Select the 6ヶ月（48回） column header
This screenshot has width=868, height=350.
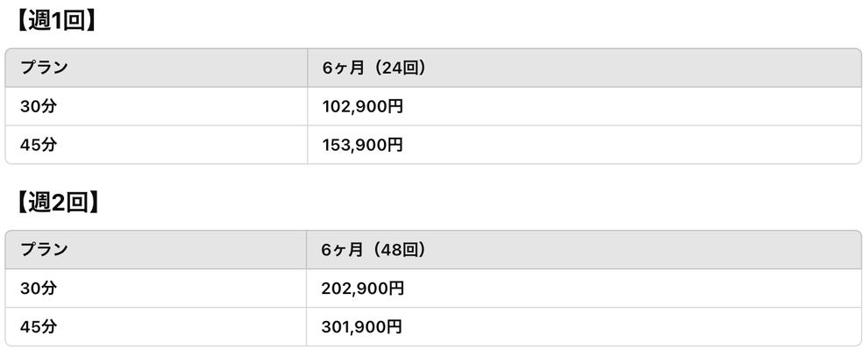pyautogui.click(x=584, y=250)
